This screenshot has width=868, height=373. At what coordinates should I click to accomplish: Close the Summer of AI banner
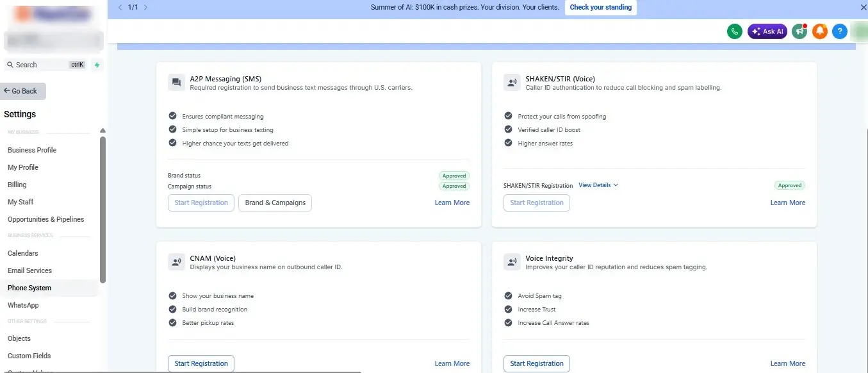point(862,7)
